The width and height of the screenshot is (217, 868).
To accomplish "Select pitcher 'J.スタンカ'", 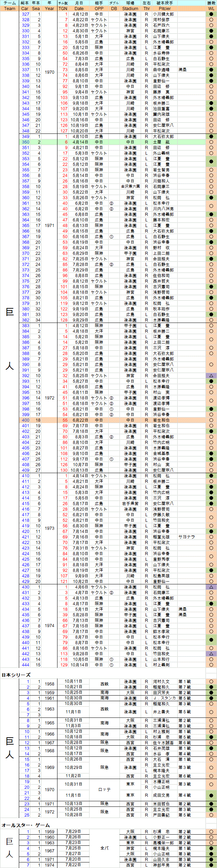I will 164,698.
